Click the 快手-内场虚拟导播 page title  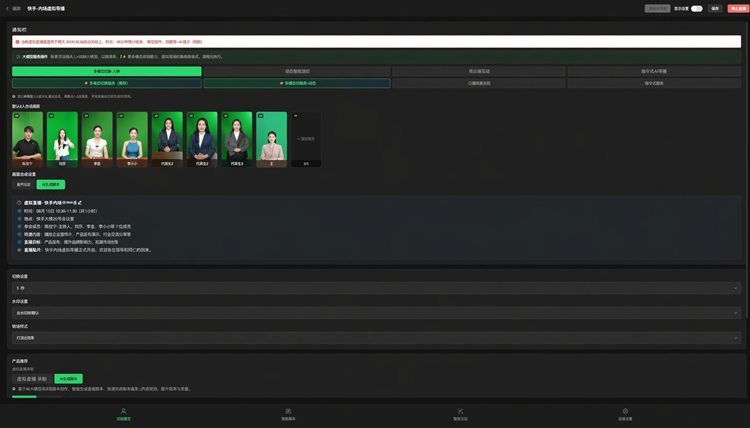click(x=46, y=9)
